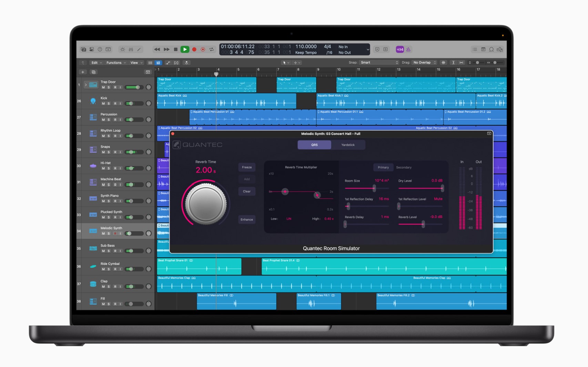Screen dimensions: 588x367
Task: Open the Library panel icon
Action: click(83, 49)
